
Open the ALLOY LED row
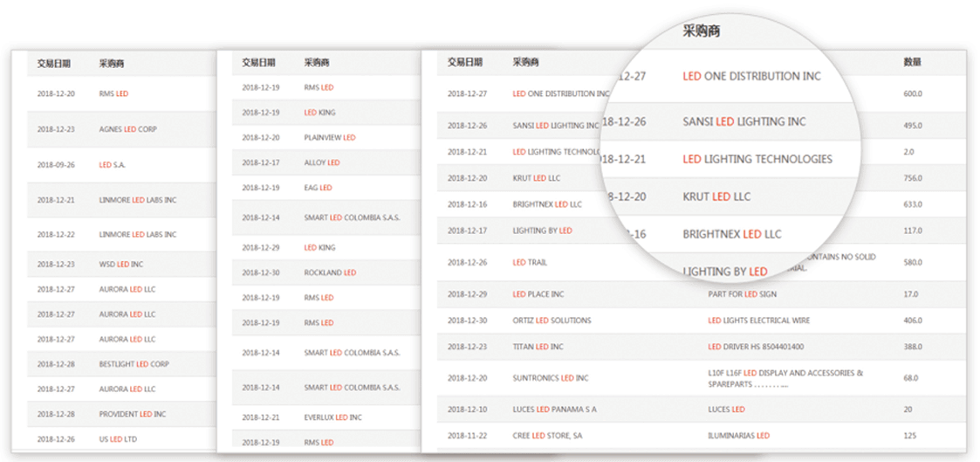(x=321, y=162)
